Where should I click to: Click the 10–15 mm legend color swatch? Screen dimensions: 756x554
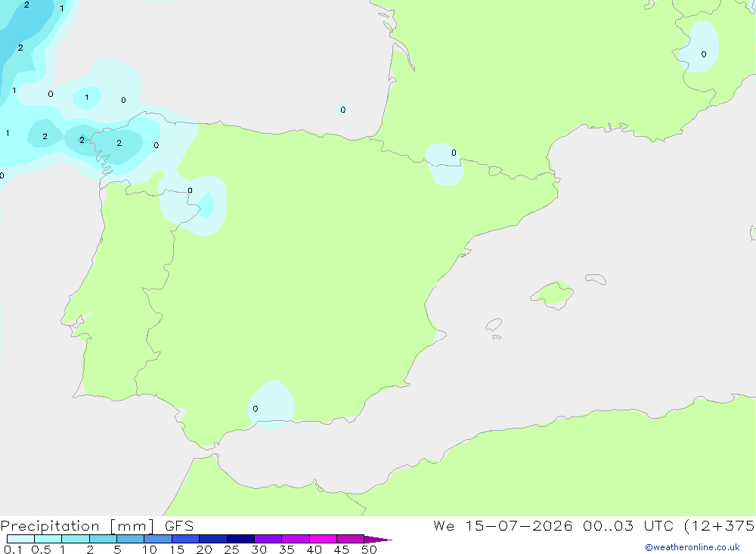pyautogui.click(x=158, y=539)
